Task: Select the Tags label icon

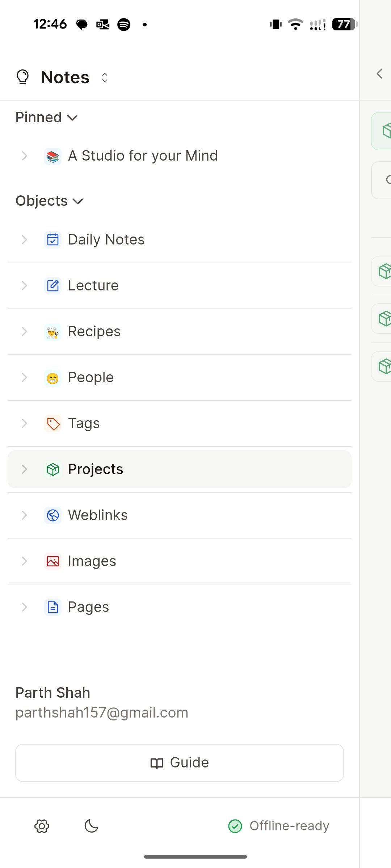Action: (x=53, y=423)
